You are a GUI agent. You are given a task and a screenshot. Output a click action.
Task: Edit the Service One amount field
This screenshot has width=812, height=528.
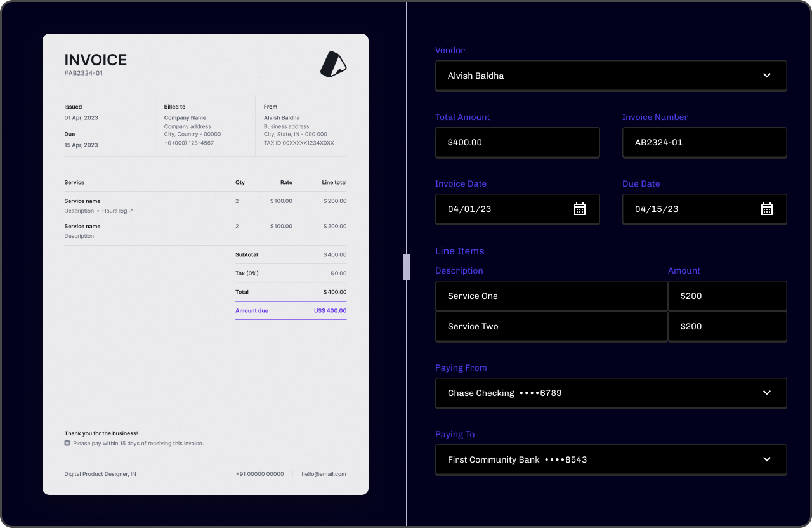(727, 296)
